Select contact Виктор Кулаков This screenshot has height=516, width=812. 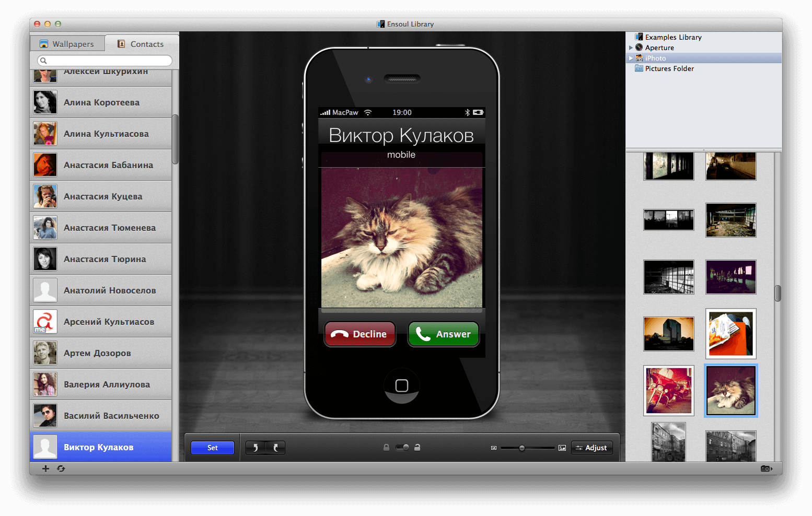coord(101,447)
